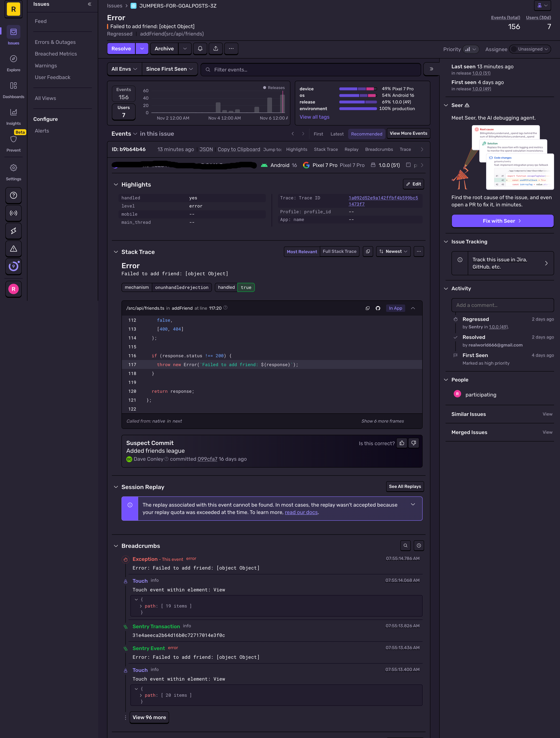The image size is (560, 738).
Task: Jump to Breadcrumbs tab in event header
Action: [x=379, y=149]
